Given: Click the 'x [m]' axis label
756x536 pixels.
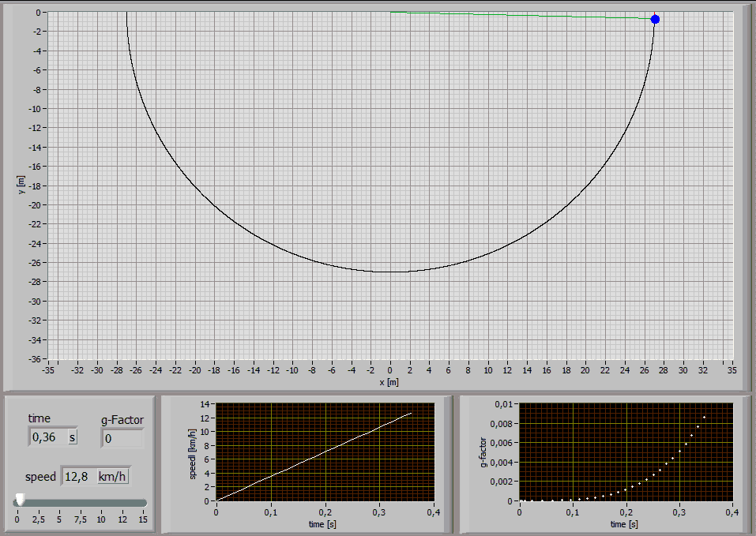Looking at the screenshot, I should click(x=389, y=382).
